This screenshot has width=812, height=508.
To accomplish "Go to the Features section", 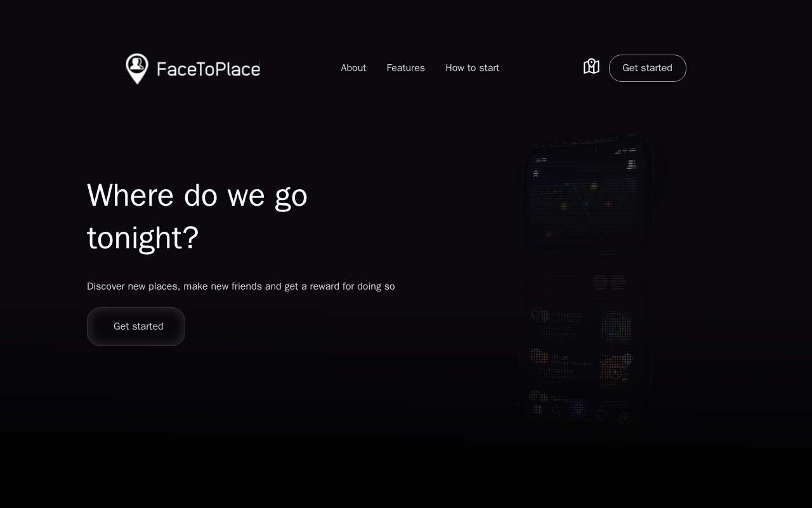I will click(x=405, y=68).
